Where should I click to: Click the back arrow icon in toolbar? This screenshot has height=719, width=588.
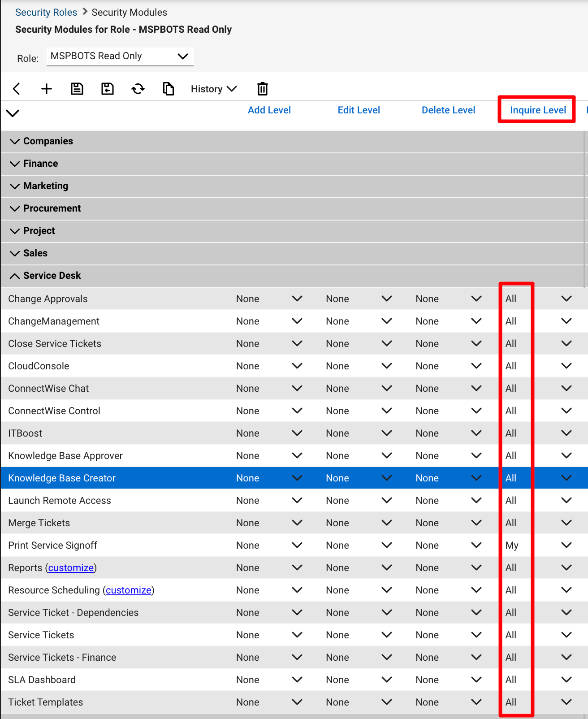17,89
